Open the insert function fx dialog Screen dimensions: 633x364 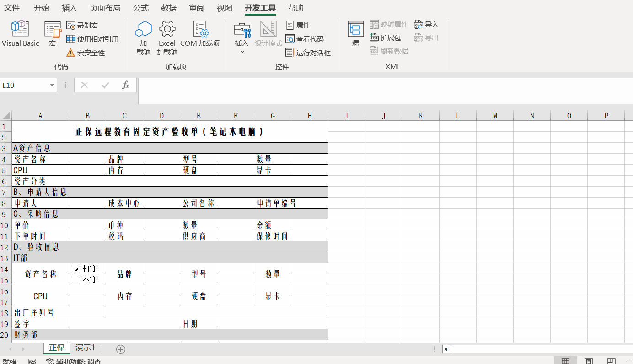tap(125, 85)
